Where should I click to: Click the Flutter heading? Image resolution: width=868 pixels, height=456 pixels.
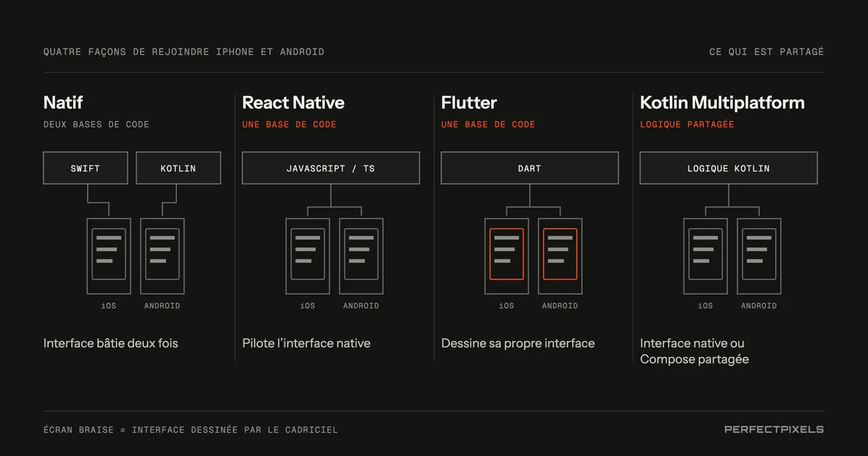[x=469, y=103]
